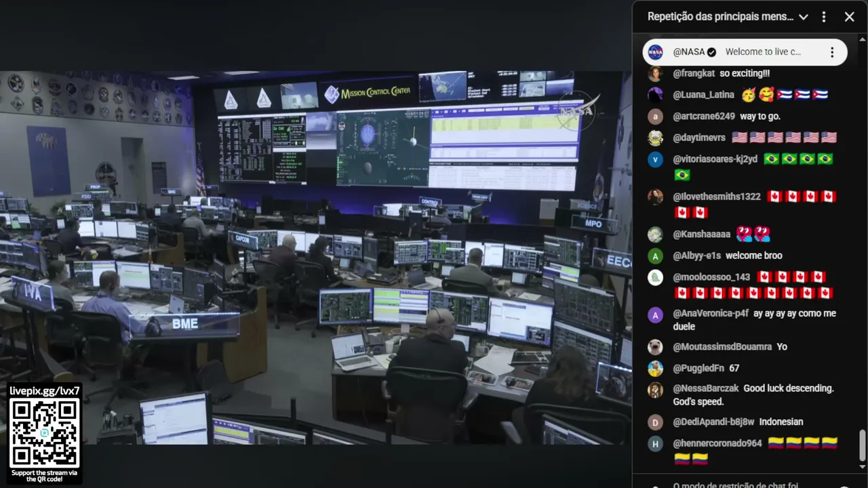Select the username @DediApandi-b8j8w
Screen dimensions: 868x488
click(x=713, y=422)
